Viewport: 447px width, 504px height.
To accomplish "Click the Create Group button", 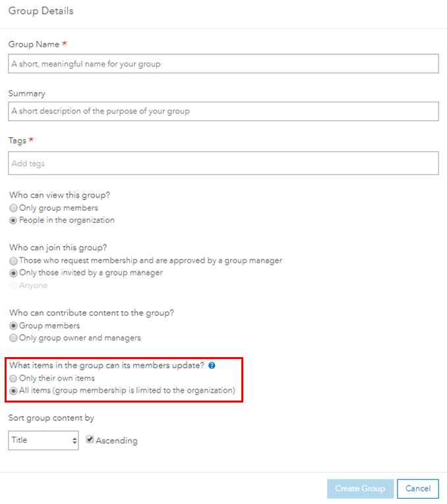I will pyautogui.click(x=360, y=489).
